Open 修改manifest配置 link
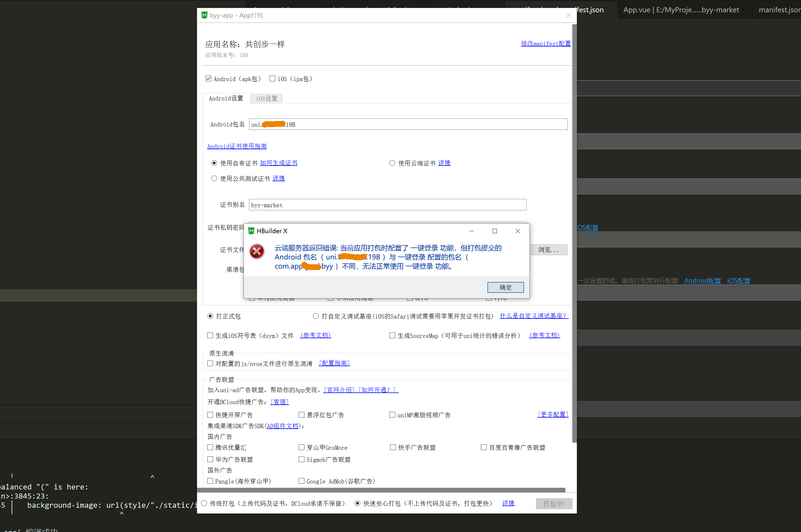The height and width of the screenshot is (532, 801). pos(545,43)
